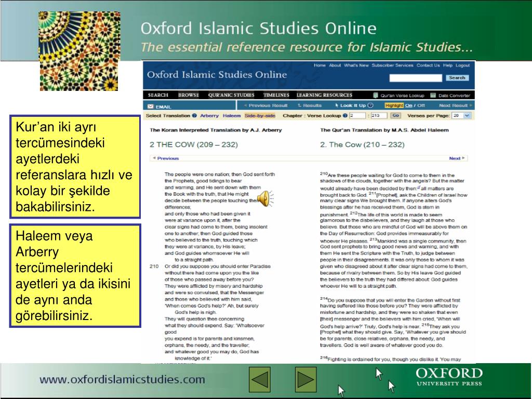Turn highlighting On
The height and width of the screenshot is (399, 532).
point(408,105)
